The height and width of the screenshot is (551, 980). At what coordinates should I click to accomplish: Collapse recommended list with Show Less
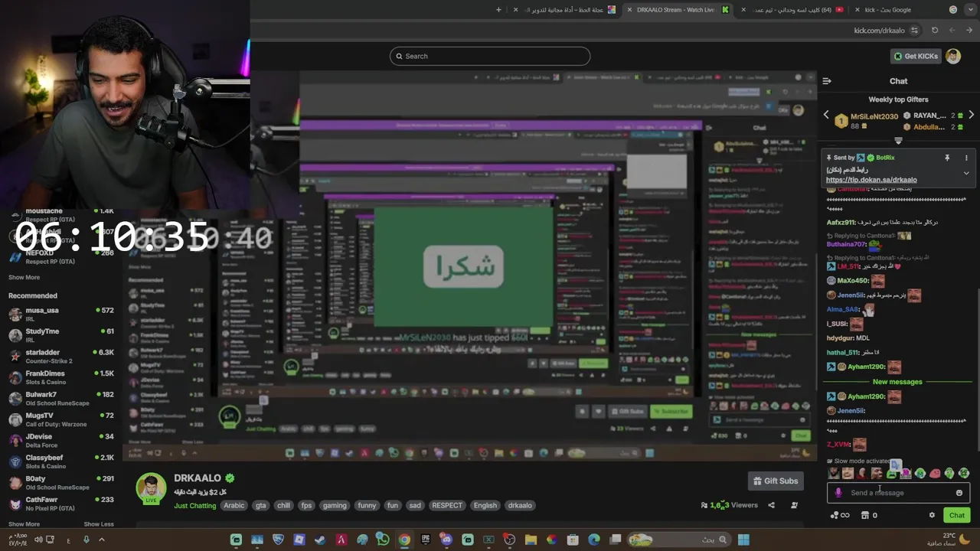pos(99,524)
